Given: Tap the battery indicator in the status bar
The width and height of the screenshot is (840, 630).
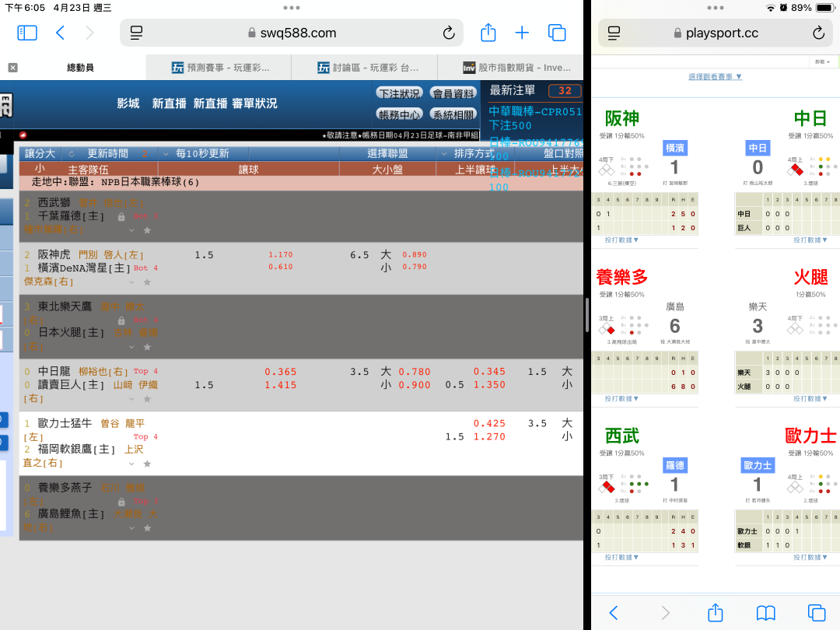Looking at the screenshot, I should pos(825,8).
